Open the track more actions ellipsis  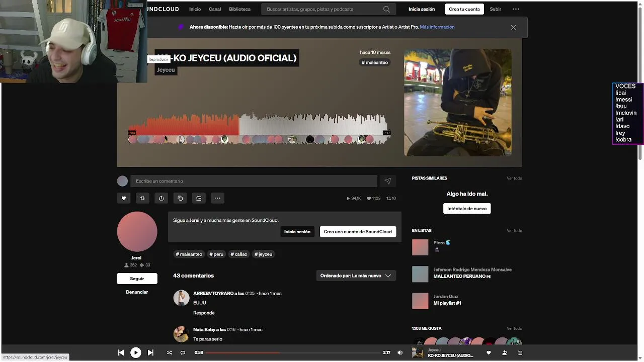pyautogui.click(x=217, y=198)
